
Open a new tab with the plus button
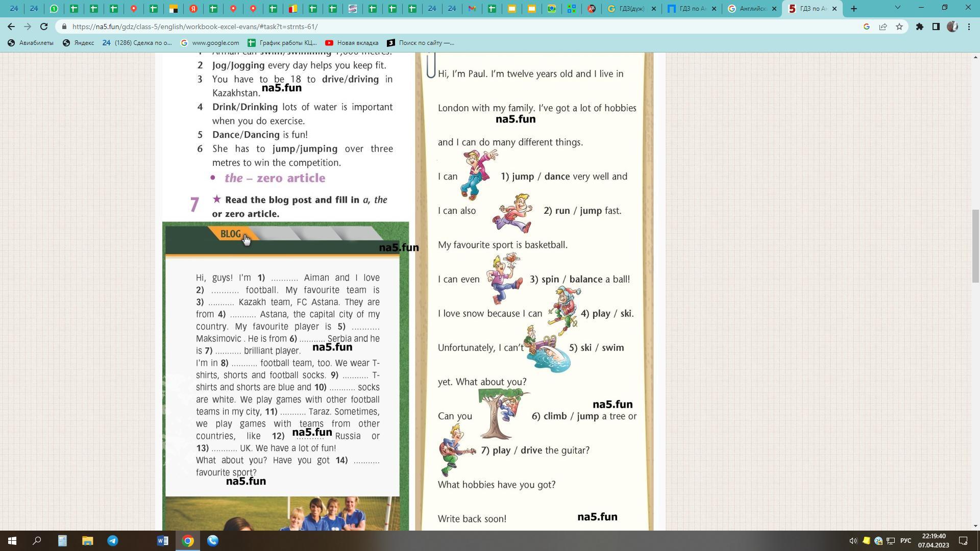tap(853, 9)
